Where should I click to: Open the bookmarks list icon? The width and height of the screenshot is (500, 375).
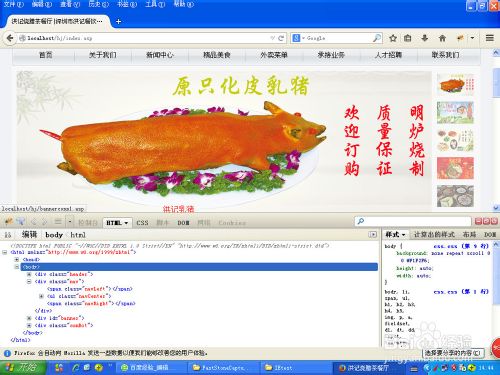pos(408,38)
